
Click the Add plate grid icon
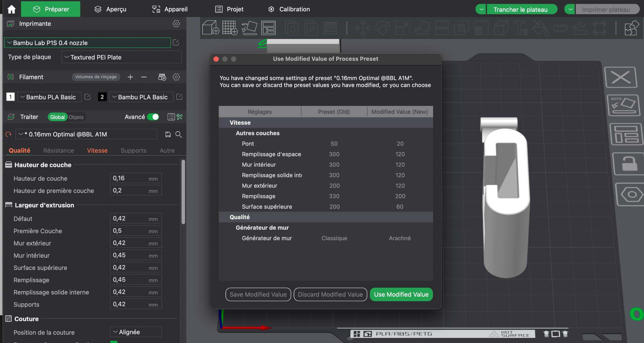[230, 28]
